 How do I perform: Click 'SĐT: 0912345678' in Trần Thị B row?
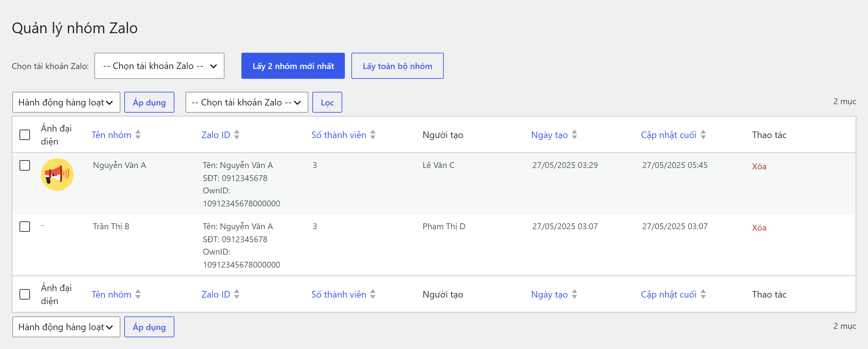[235, 239]
